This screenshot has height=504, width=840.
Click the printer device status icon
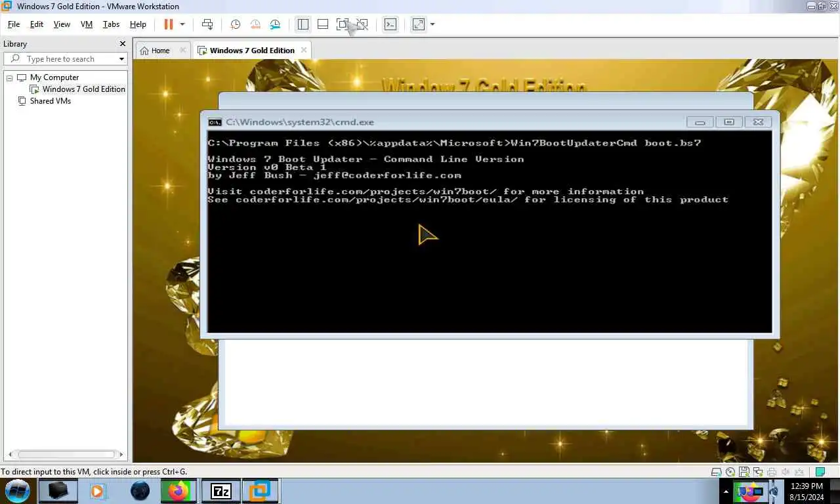[772, 472]
